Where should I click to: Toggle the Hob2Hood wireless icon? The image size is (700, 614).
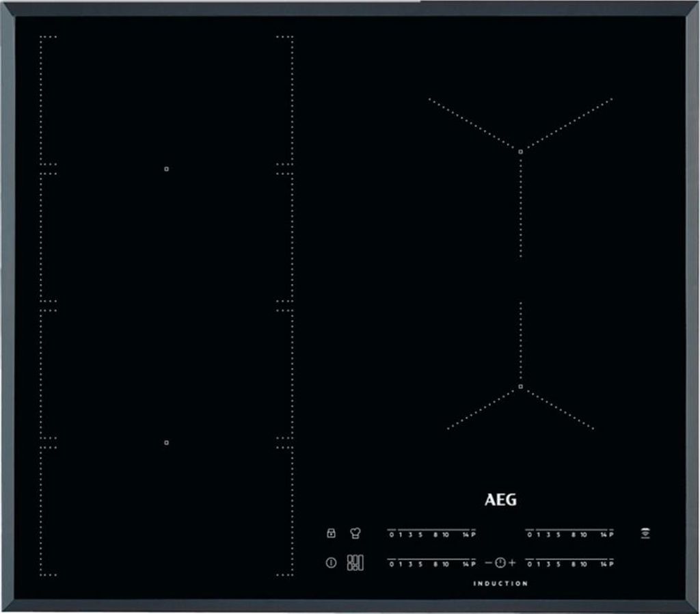click(x=644, y=533)
